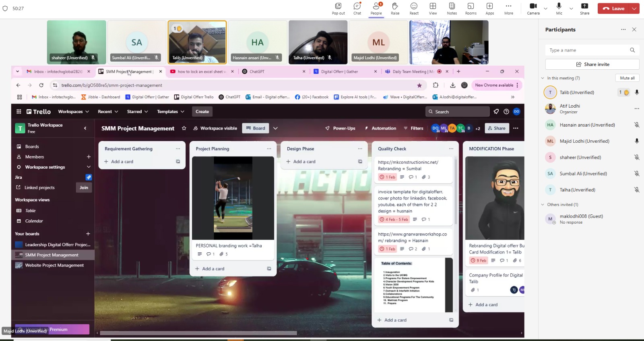Share the Trello board

coord(497,128)
